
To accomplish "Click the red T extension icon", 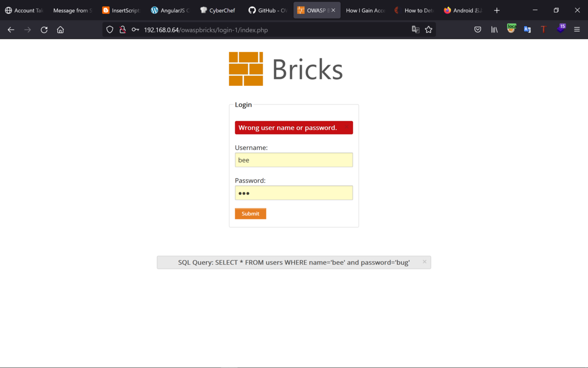I will coord(543,30).
